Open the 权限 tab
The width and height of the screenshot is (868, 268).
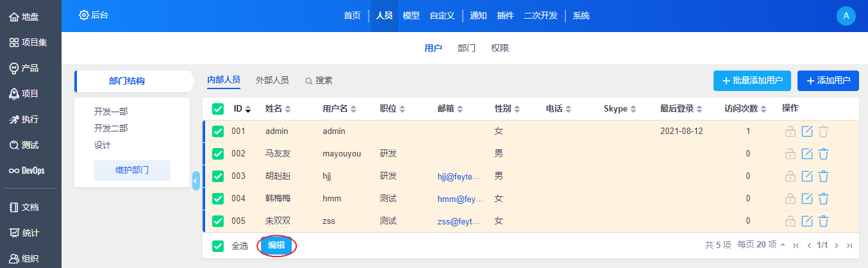[x=499, y=48]
